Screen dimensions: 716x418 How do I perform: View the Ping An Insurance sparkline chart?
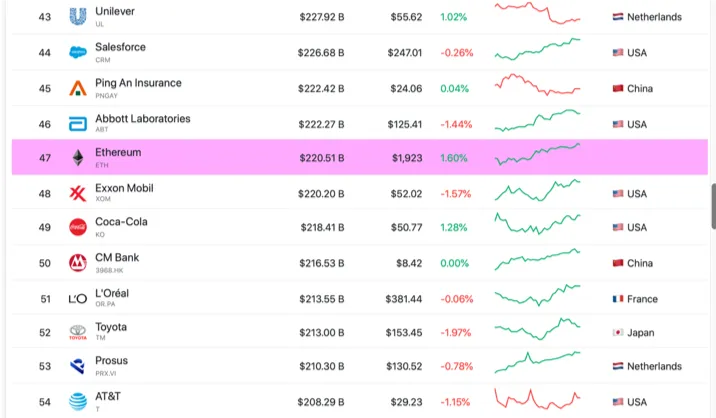(x=537, y=85)
